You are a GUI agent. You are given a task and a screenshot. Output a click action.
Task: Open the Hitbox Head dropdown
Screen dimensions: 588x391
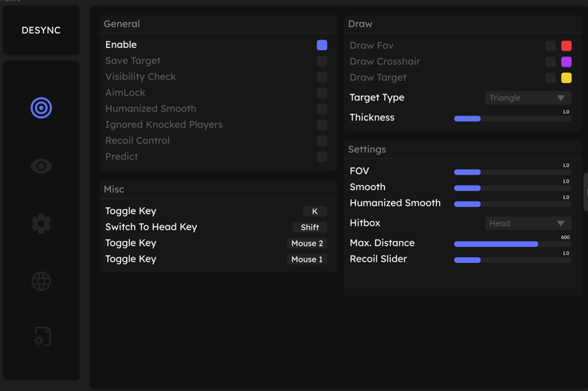528,223
